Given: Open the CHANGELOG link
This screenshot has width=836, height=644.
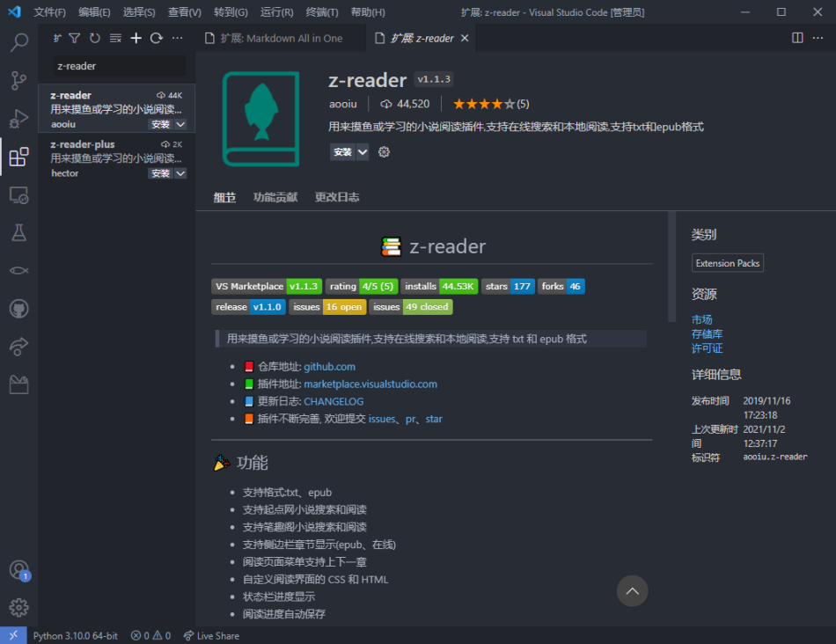Looking at the screenshot, I should 334,401.
